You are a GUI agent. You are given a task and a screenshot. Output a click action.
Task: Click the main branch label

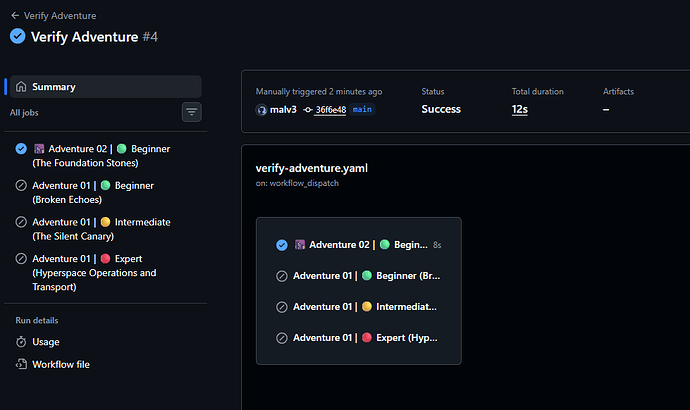362,109
